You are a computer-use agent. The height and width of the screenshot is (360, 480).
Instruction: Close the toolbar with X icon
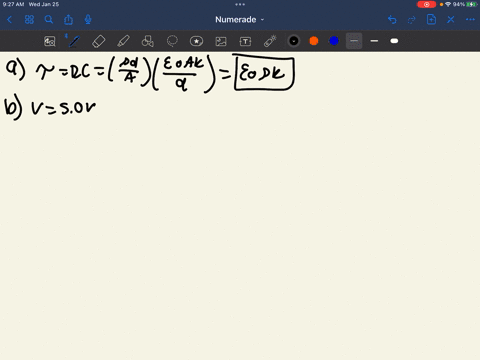[x=451, y=20]
